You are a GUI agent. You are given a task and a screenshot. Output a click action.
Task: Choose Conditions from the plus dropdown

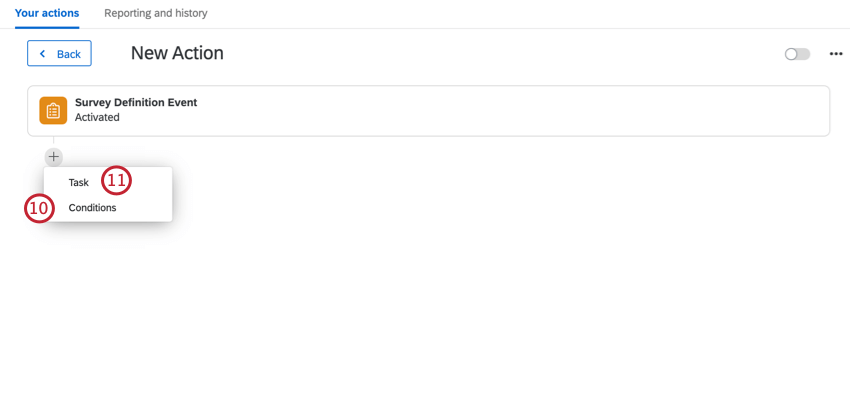92,208
